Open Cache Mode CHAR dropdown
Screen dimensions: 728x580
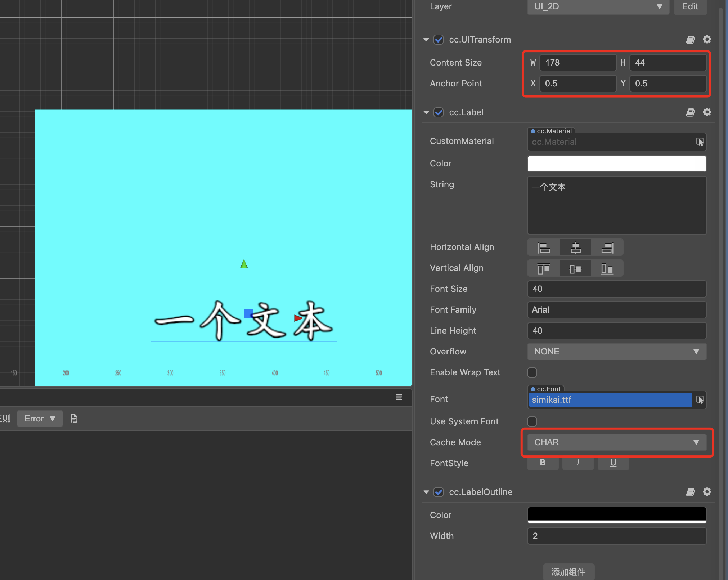point(616,442)
